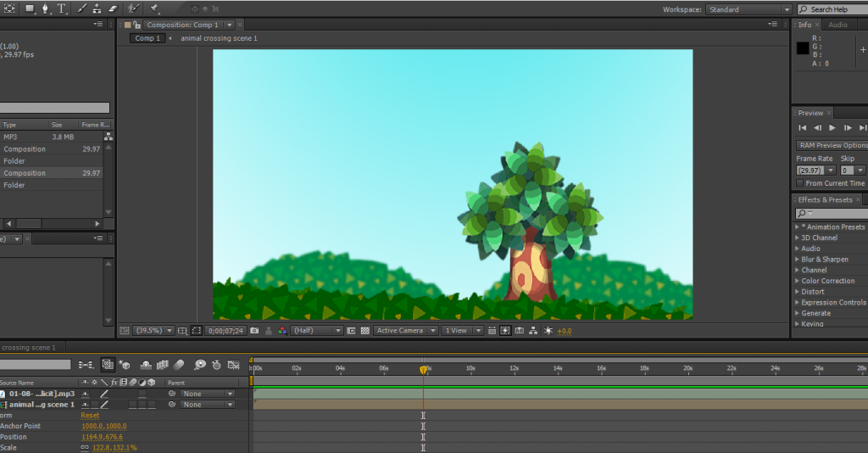Open the resolution (Half) dropdown

[x=317, y=331]
